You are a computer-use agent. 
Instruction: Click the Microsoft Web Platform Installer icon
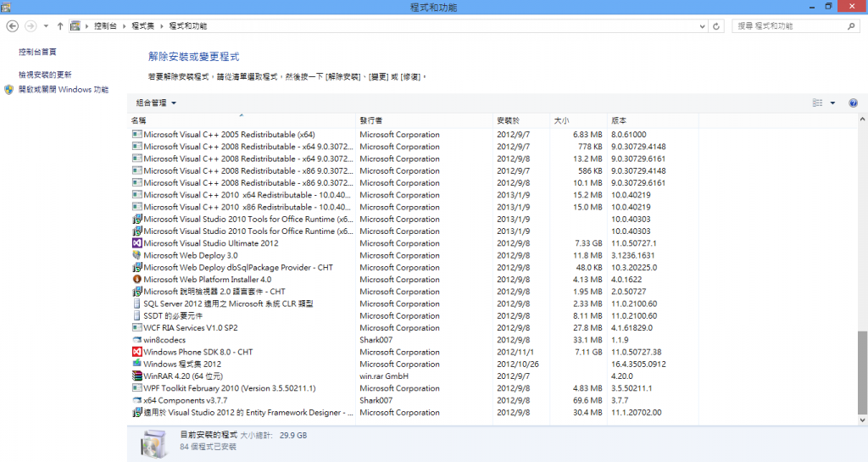tap(137, 280)
